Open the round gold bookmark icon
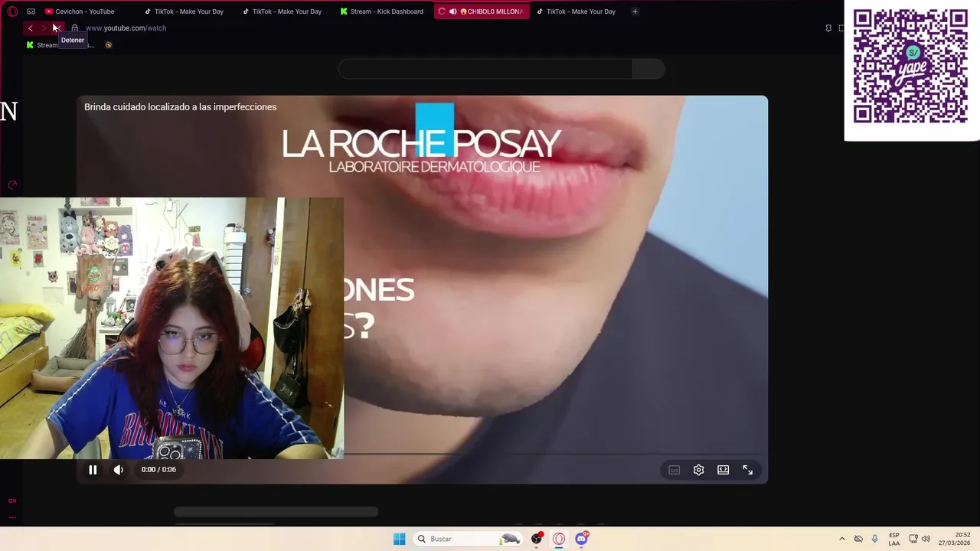The height and width of the screenshot is (551, 980). click(x=108, y=45)
